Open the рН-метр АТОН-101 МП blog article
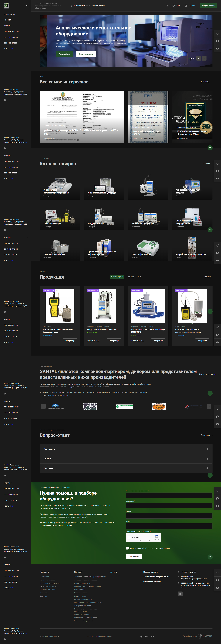This screenshot has height=644, width=221. click(x=82, y=117)
